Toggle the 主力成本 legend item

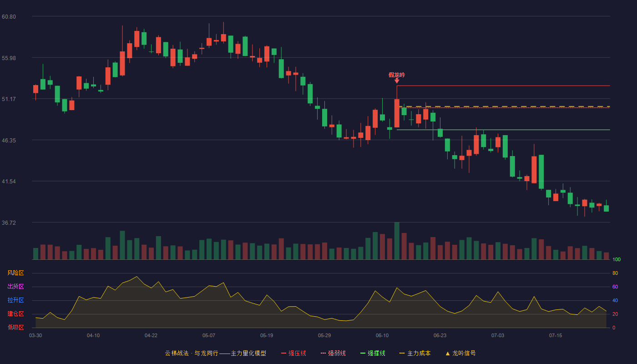click(x=415, y=353)
